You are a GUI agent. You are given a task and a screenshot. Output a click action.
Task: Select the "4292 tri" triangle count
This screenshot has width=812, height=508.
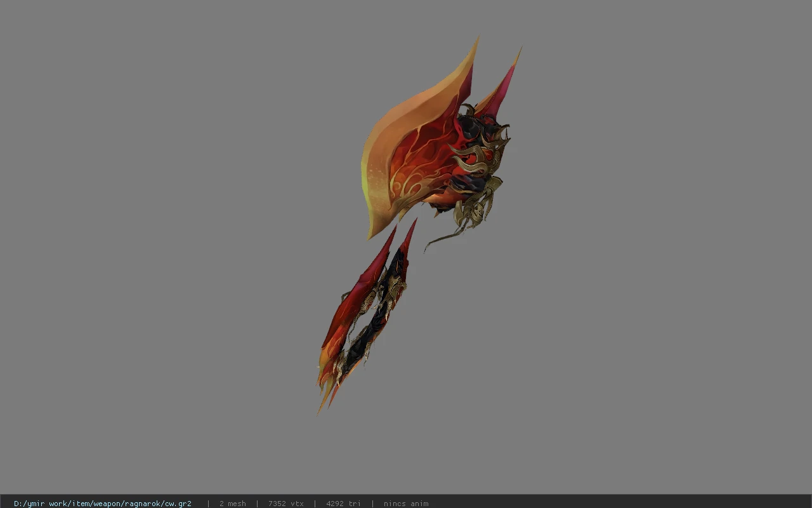tap(343, 504)
